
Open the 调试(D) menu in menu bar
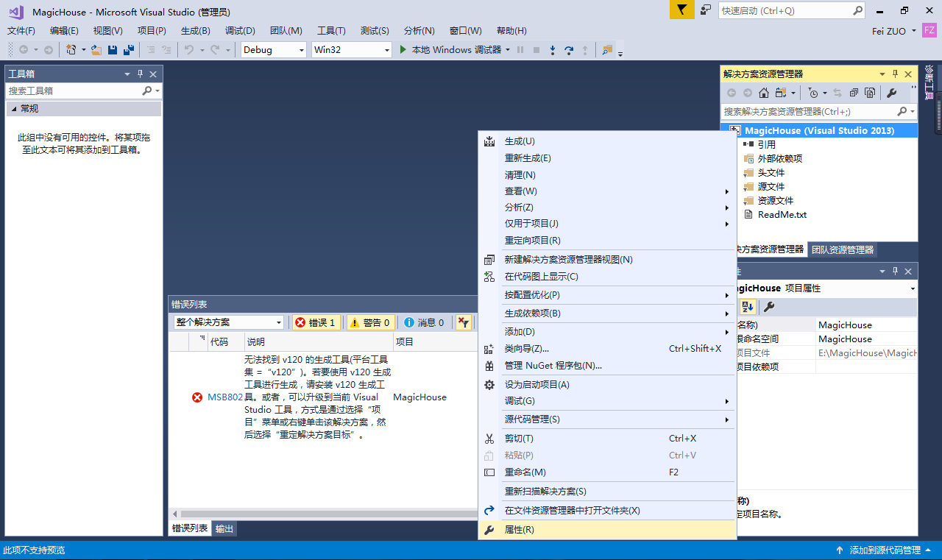(x=240, y=30)
